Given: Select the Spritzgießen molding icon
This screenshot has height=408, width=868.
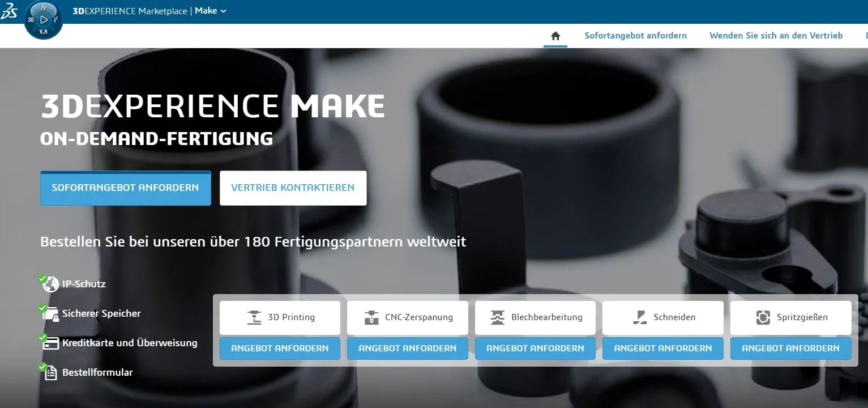Looking at the screenshot, I should (763, 317).
